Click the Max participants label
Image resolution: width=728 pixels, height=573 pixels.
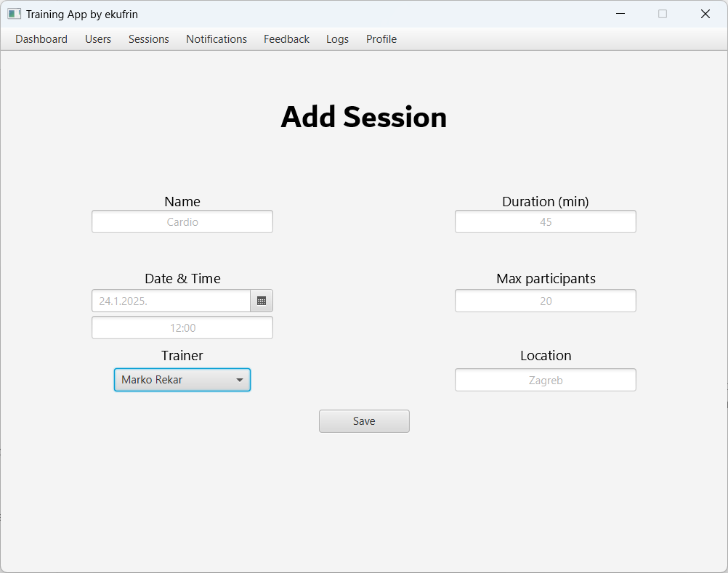[546, 278]
